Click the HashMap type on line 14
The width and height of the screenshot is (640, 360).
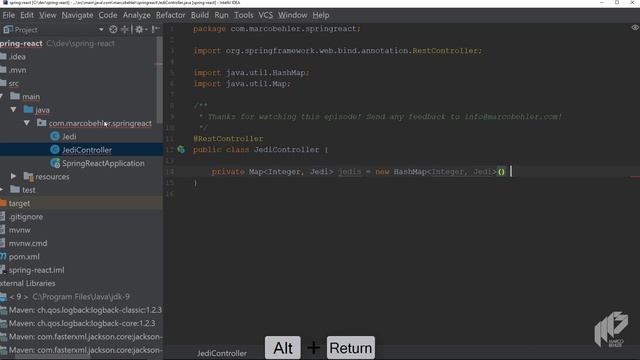click(x=410, y=172)
